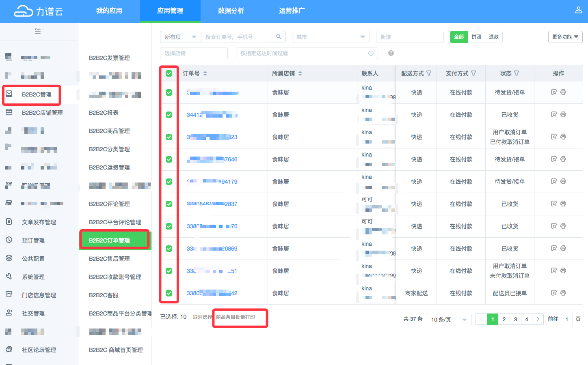Uncheck the order ending in 20869
Viewport: 588px width, 365px height.
[169, 249]
